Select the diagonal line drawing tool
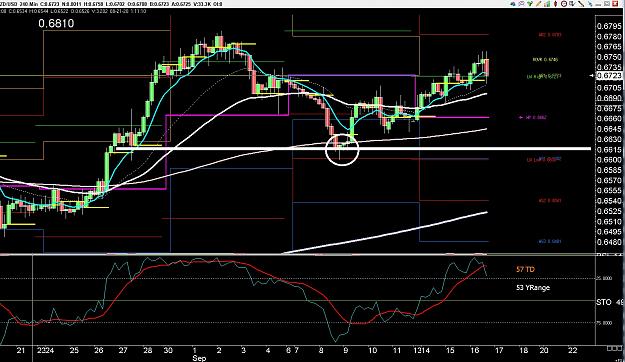 pos(581,4)
